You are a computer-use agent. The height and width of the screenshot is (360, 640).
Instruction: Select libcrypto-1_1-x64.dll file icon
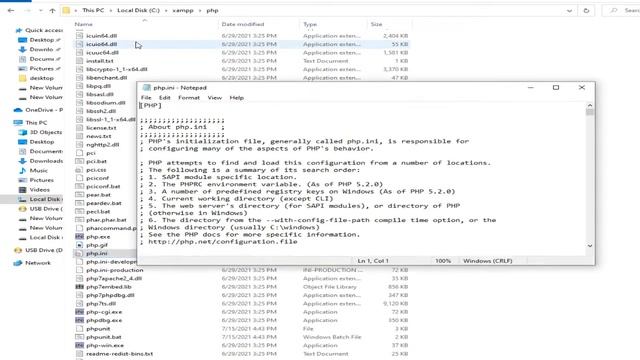click(79, 69)
